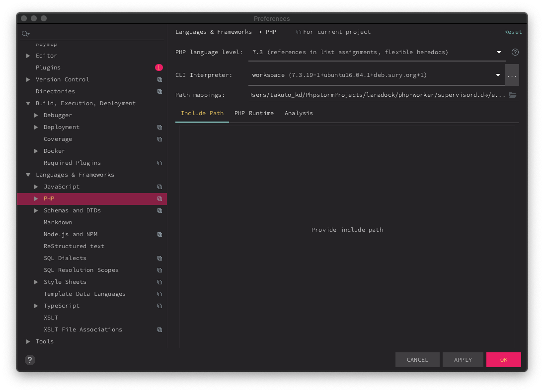Click the project-level icon beside Template Data Languages
Image resolution: width=544 pixels, height=392 pixels.
click(159, 294)
